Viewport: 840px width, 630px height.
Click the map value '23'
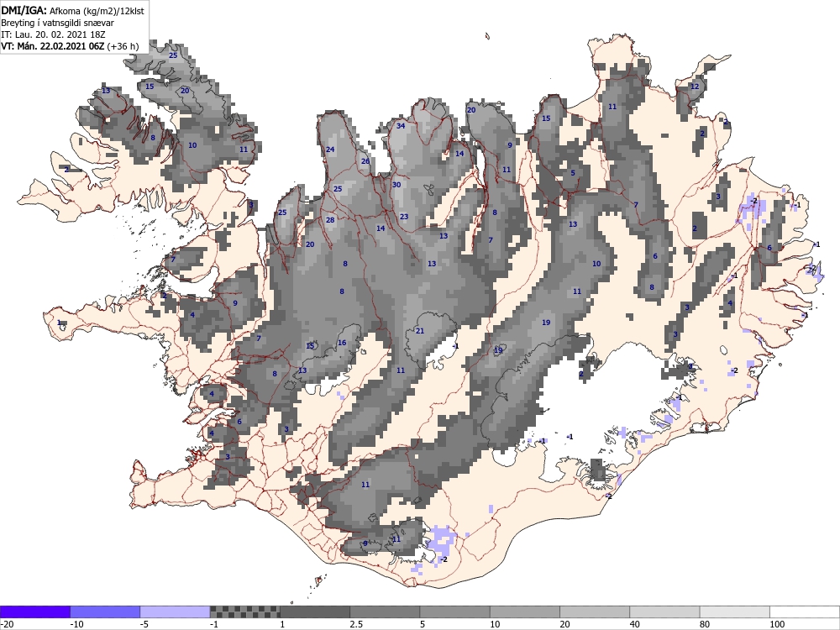(x=404, y=217)
